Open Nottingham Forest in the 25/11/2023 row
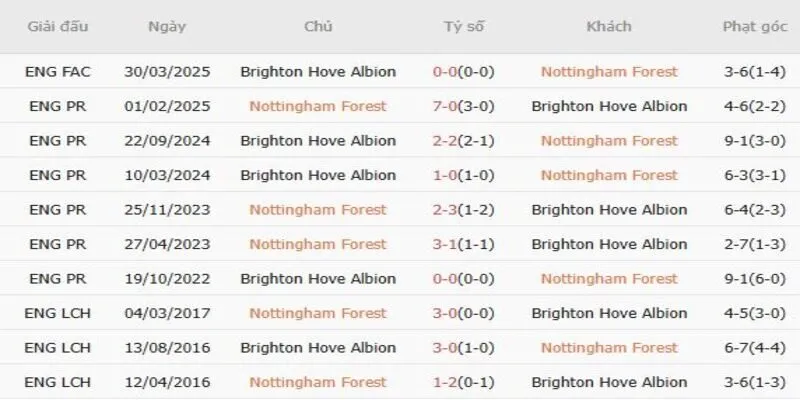The width and height of the screenshot is (800, 400). click(x=318, y=210)
